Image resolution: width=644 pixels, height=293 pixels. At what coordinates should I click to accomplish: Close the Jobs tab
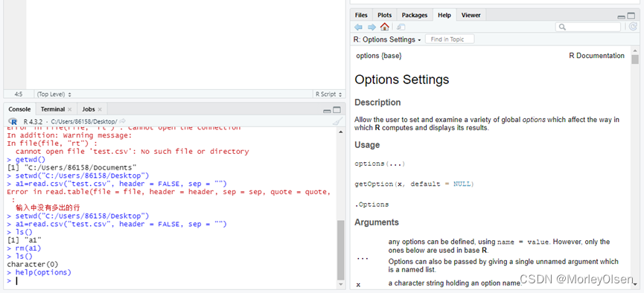pyautogui.click(x=100, y=109)
